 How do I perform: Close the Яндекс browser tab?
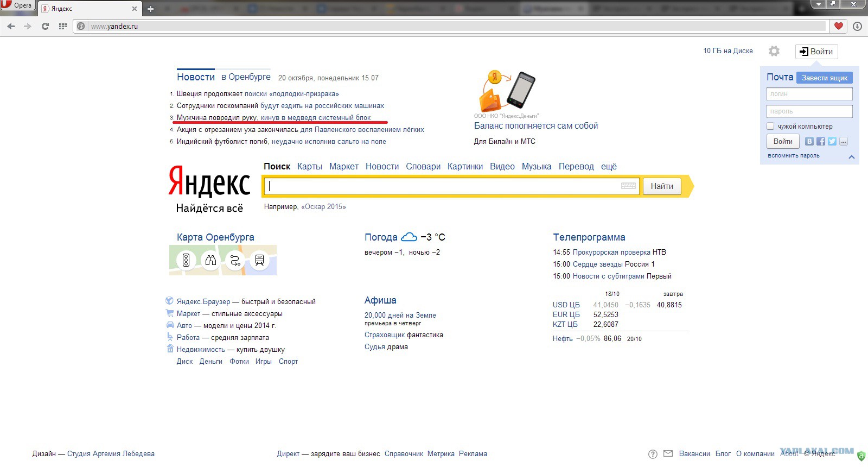(x=135, y=9)
